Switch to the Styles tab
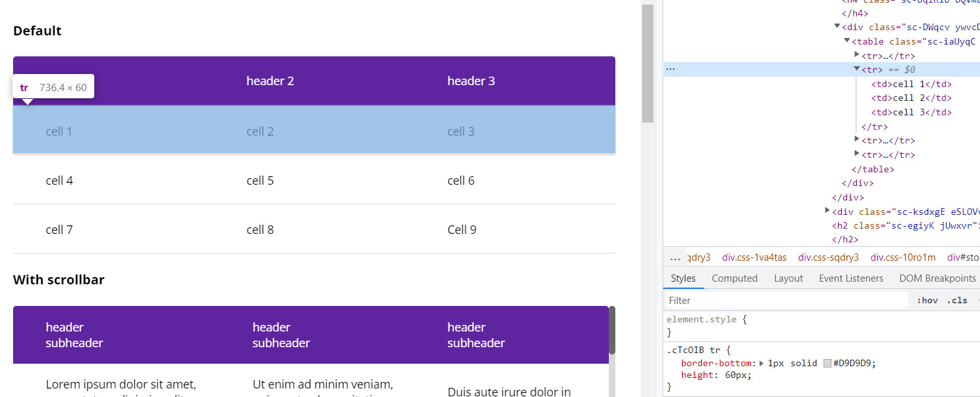 (x=683, y=278)
